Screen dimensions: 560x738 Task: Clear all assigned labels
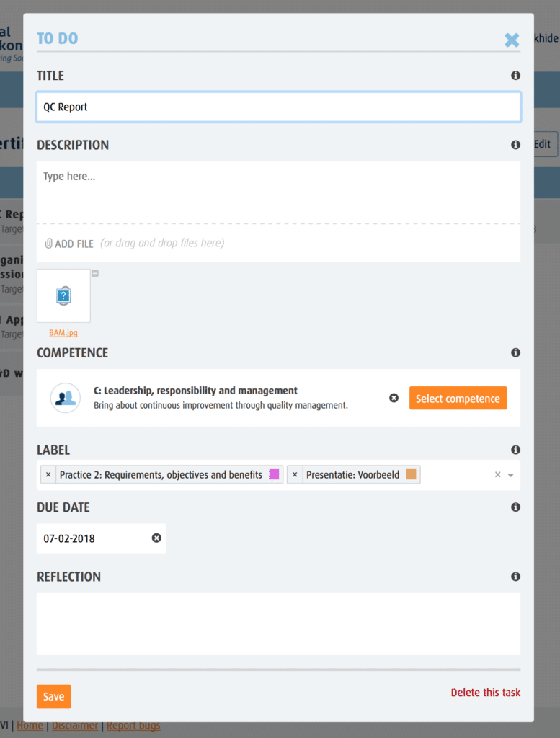point(497,474)
